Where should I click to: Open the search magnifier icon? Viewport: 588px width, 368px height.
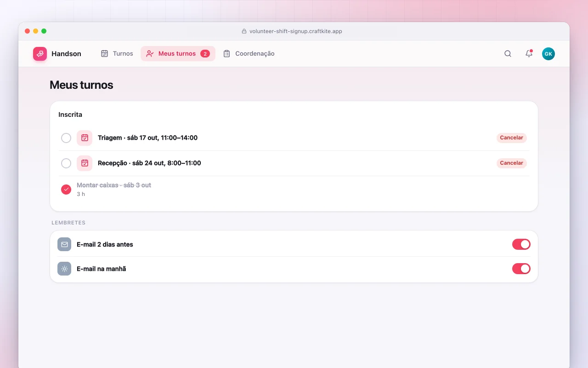(x=508, y=54)
